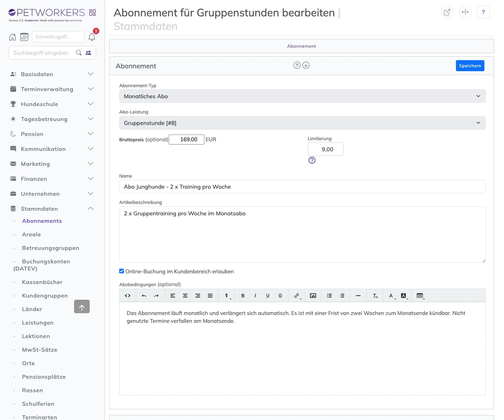Viewport: 504px width, 420px height.
Task: Open Kassenbücher in sidebar
Action: pyautogui.click(x=42, y=282)
